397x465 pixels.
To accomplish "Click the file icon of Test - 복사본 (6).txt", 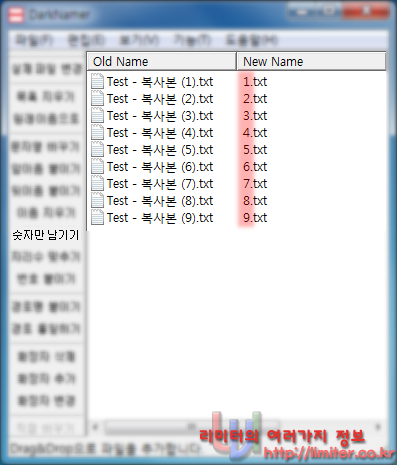I will point(97,167).
